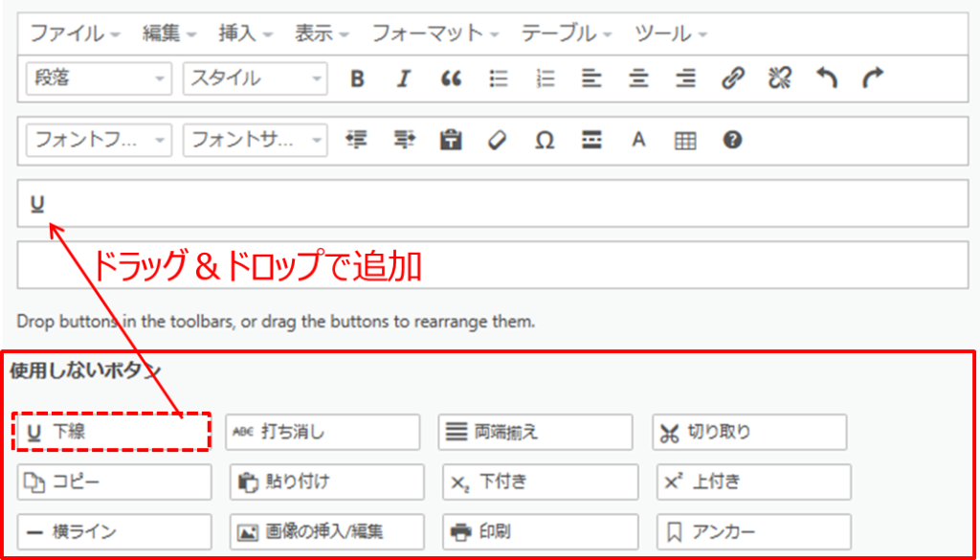The width and height of the screenshot is (980, 560).
Task: Click the 打ち消し strikethrough button
Action: click(x=323, y=432)
